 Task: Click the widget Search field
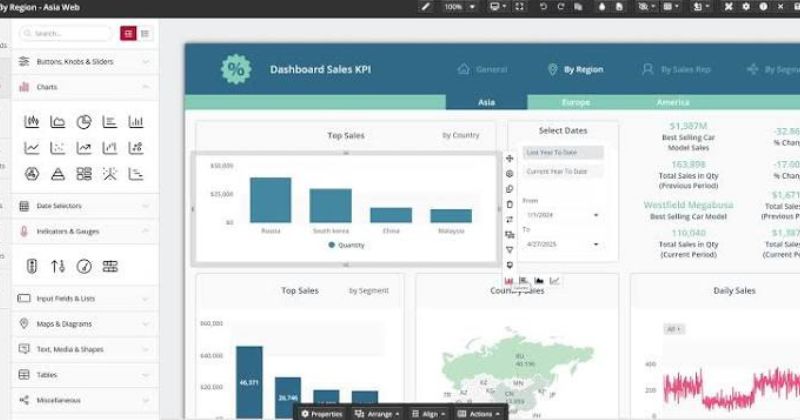click(x=65, y=33)
